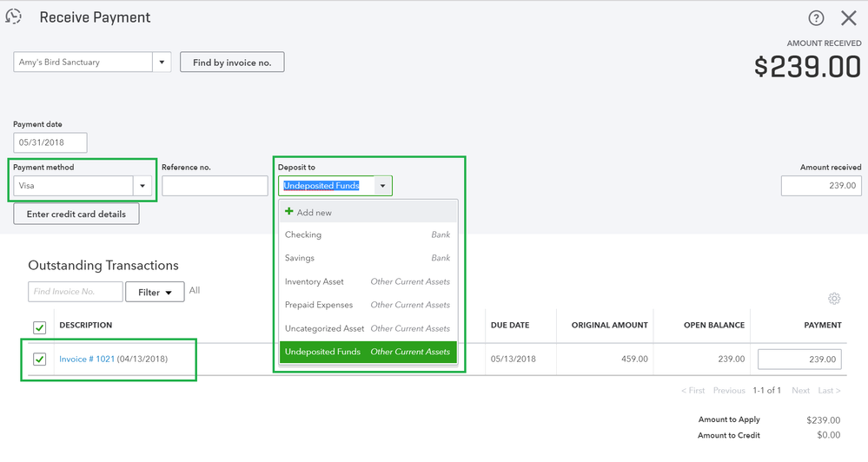The width and height of the screenshot is (868, 462).
Task: Expand the customer name dropdown arrow
Action: [162, 63]
